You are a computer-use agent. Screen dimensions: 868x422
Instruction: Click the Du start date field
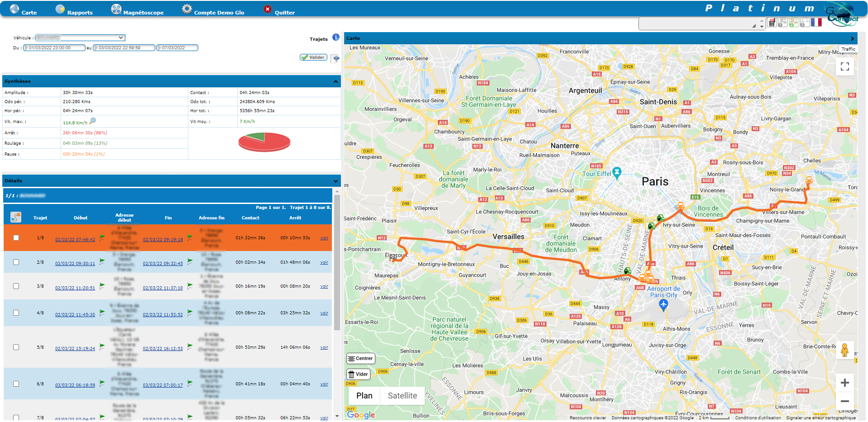[x=54, y=47]
